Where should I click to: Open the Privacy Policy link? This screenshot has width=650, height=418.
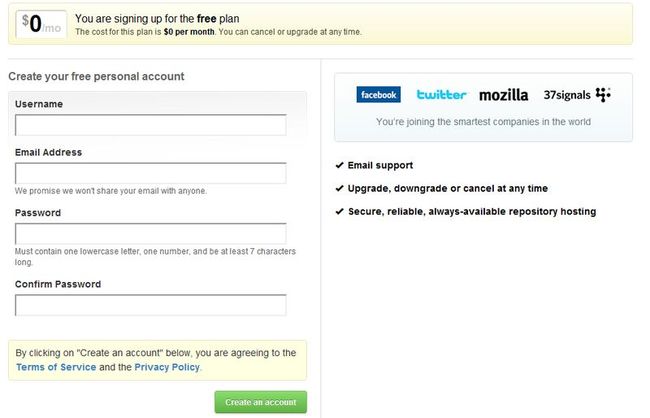coord(167,367)
